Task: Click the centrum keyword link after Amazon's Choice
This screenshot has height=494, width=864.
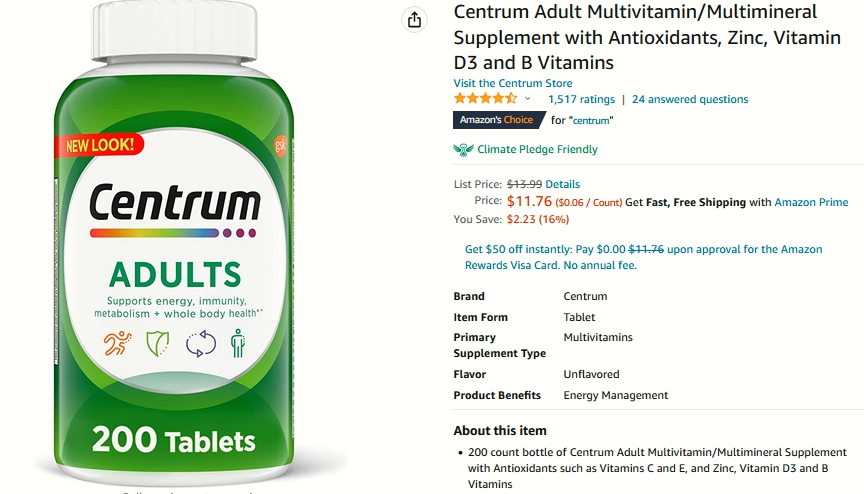Action: 591,121
